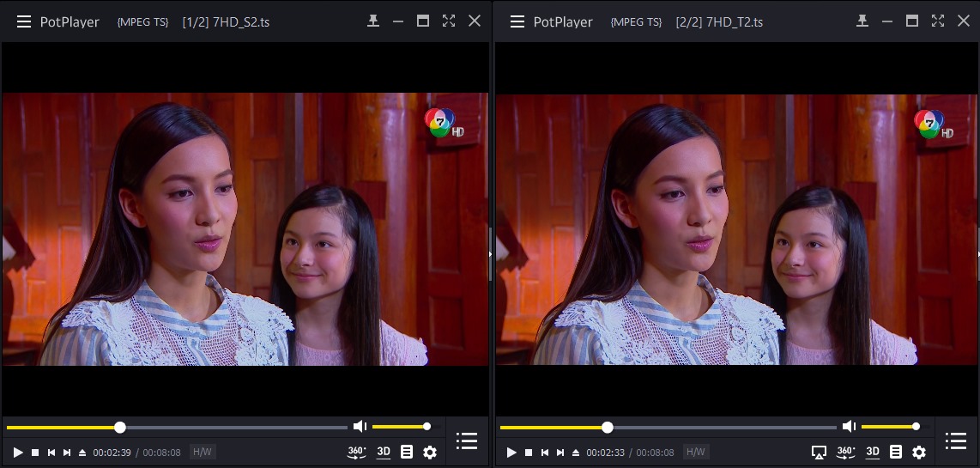
Task: Pin the right player window on top
Action: click(862, 21)
